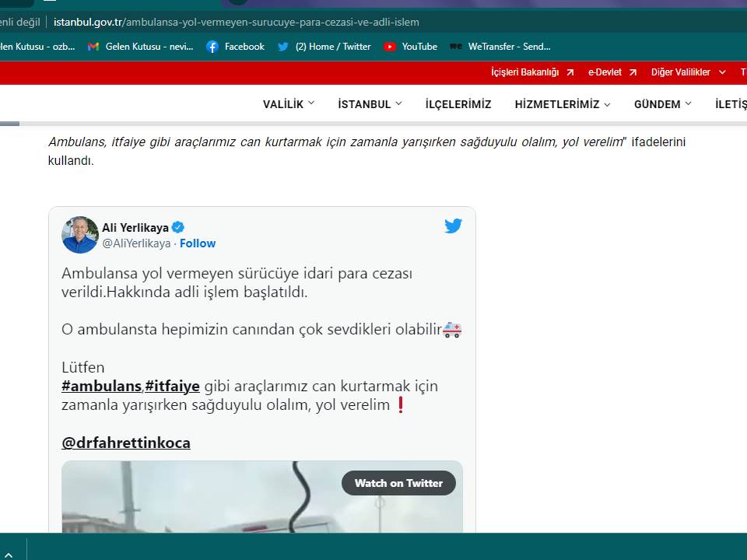Click the #ambulans hashtag
747x560 pixels.
tap(101, 386)
